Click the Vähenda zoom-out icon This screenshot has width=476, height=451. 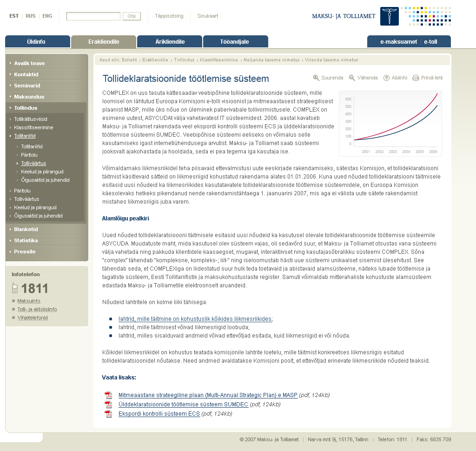[x=352, y=78]
